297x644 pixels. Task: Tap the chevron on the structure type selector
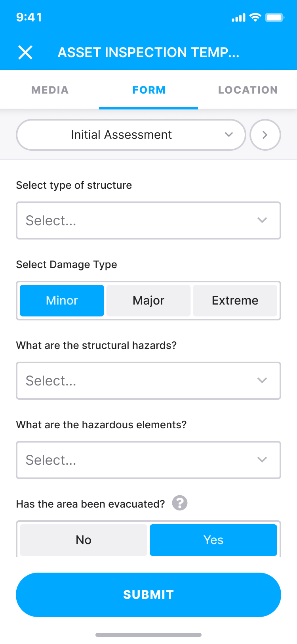(262, 220)
